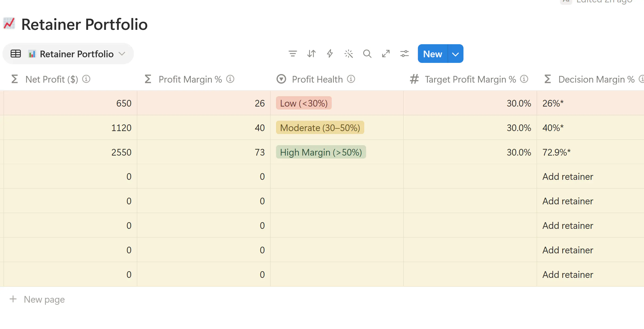Image resolution: width=644 pixels, height=329 pixels.
Task: Click the blue New button
Action: [x=433, y=54]
